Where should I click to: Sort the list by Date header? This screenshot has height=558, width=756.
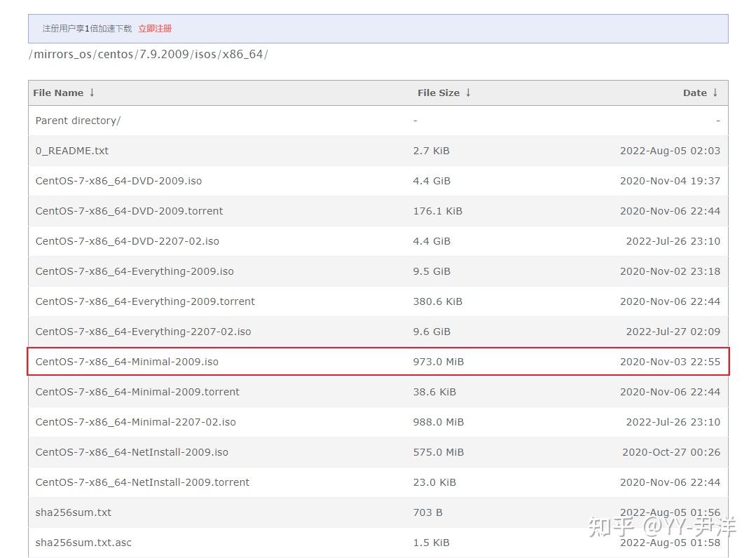pos(695,93)
